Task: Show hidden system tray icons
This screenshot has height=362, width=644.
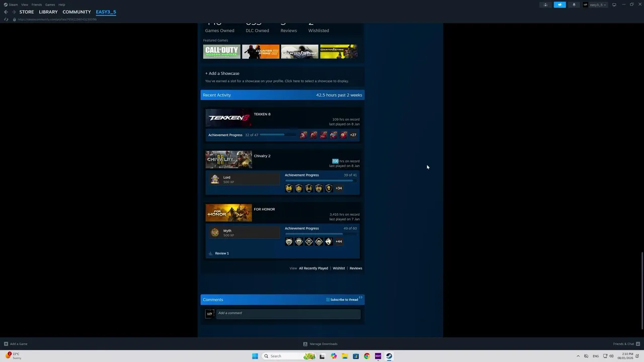Action: (x=578, y=356)
